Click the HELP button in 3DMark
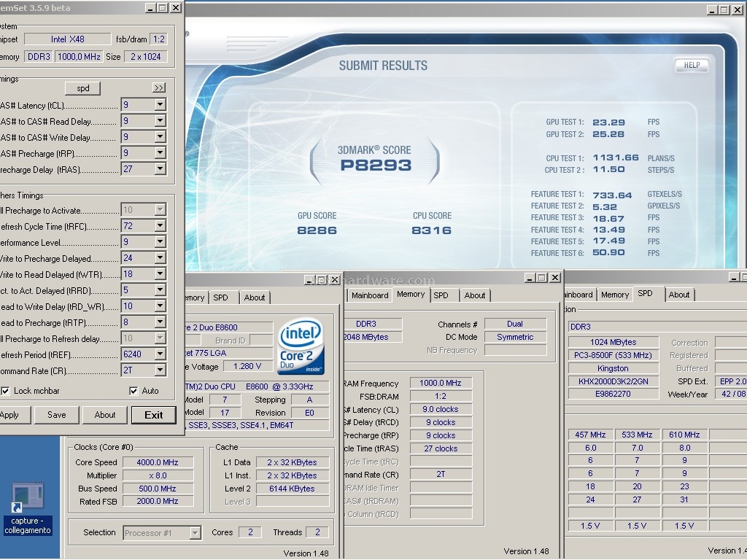 [692, 65]
